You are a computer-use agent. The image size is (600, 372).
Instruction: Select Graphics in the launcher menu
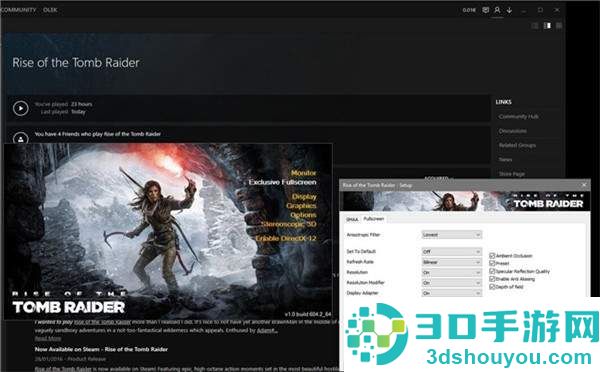click(301, 206)
